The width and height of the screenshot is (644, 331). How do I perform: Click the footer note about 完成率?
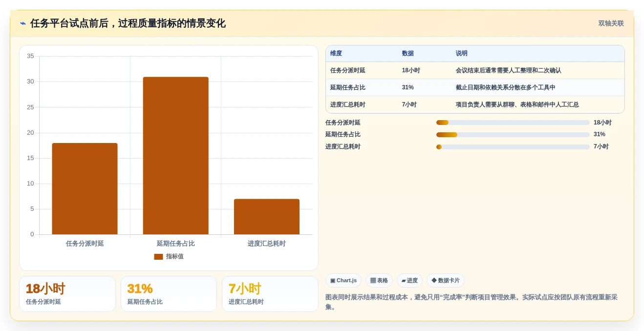click(472, 302)
